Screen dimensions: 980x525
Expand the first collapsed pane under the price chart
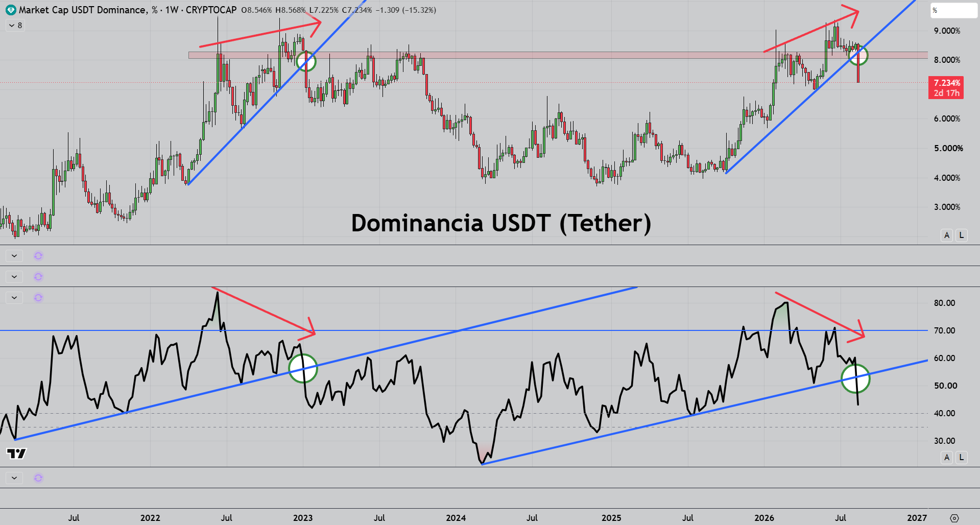tap(14, 256)
